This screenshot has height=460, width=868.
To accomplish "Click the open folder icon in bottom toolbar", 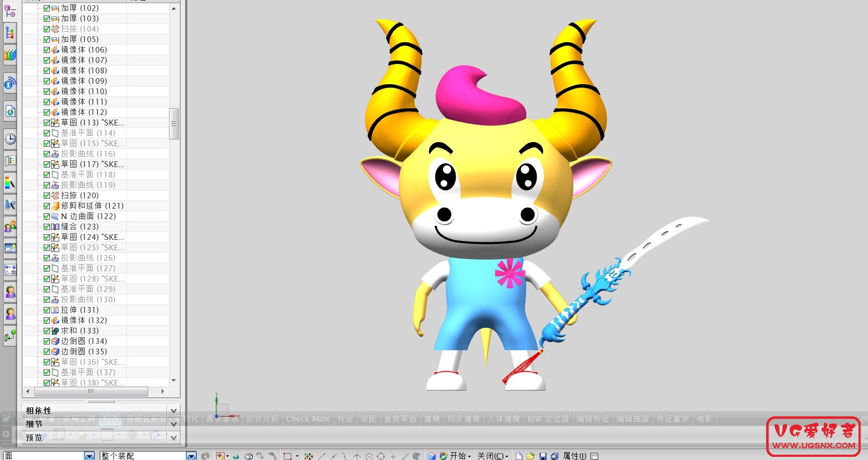I will pos(530,456).
